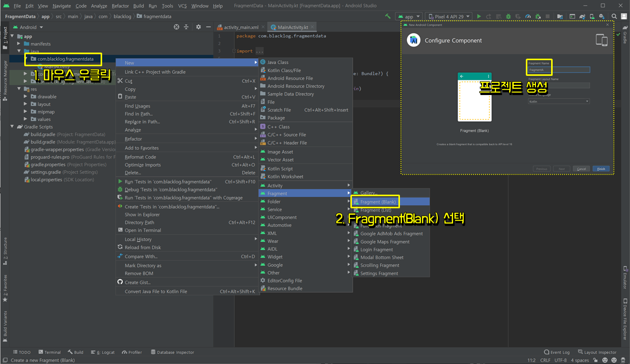Click the Fragment Name input field
This screenshot has width=630, height=364.
pos(559,70)
